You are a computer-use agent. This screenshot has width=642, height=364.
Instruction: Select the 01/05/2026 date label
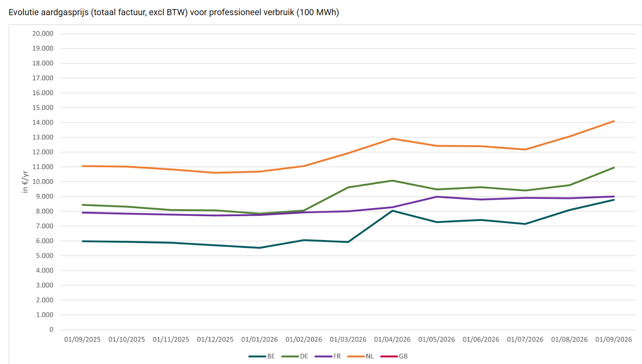[x=437, y=339]
